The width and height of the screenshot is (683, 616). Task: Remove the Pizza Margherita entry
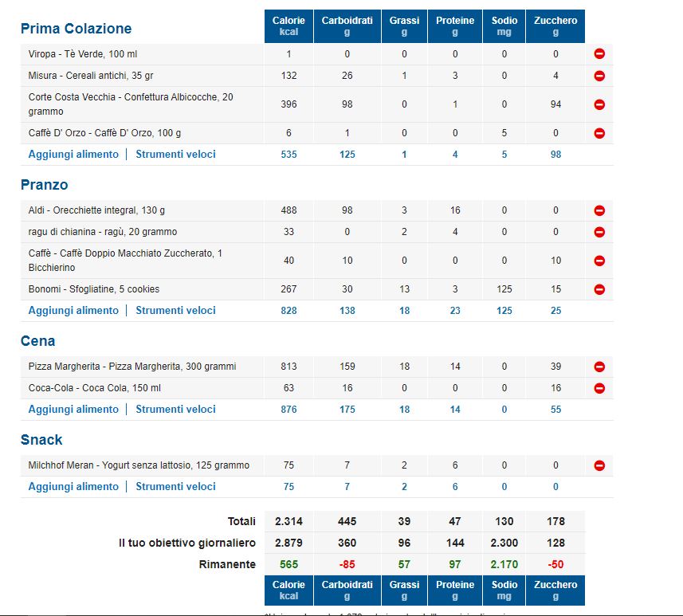(x=599, y=367)
